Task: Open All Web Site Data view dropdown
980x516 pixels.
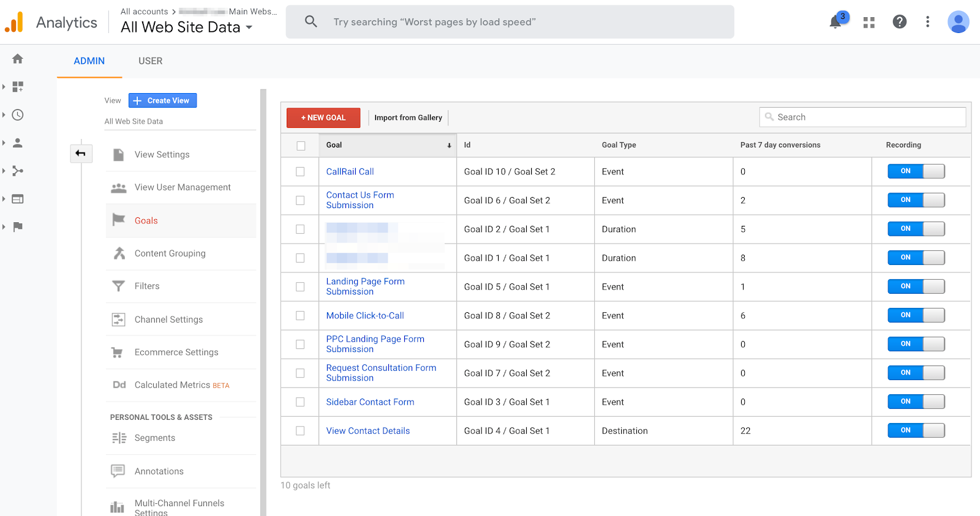Action: point(186,28)
